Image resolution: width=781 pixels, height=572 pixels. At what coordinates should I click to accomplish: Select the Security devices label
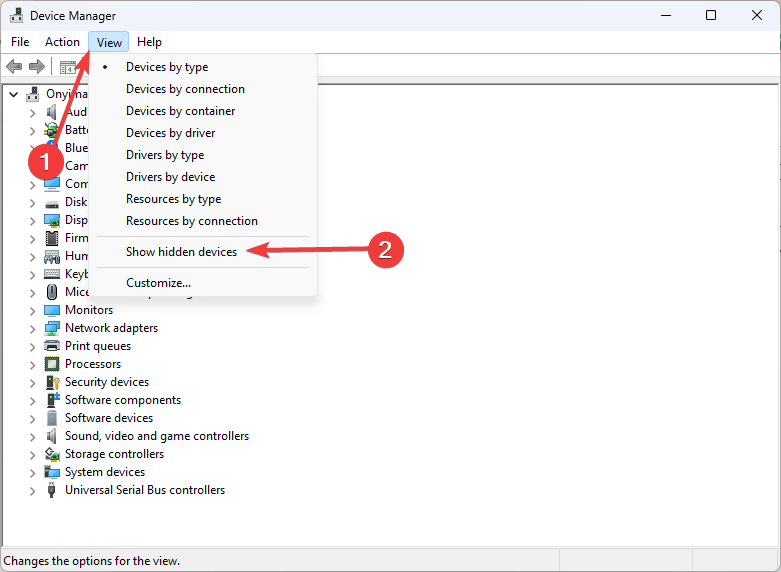(107, 382)
